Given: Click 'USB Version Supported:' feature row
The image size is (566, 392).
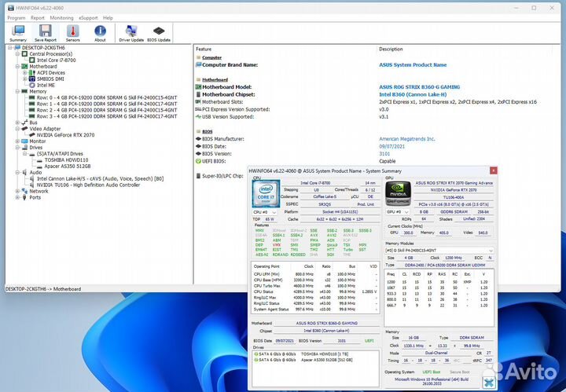Looking at the screenshot, I should [x=228, y=117].
